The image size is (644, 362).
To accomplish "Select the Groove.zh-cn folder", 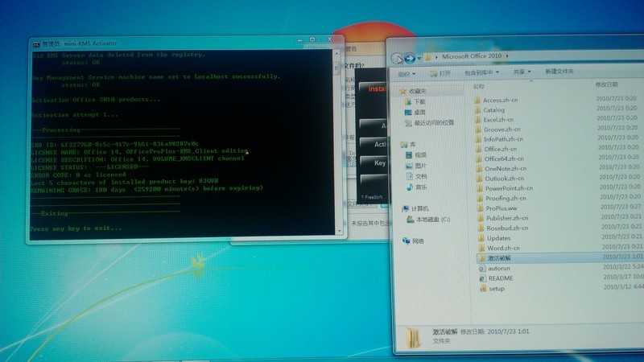I will point(497,130).
